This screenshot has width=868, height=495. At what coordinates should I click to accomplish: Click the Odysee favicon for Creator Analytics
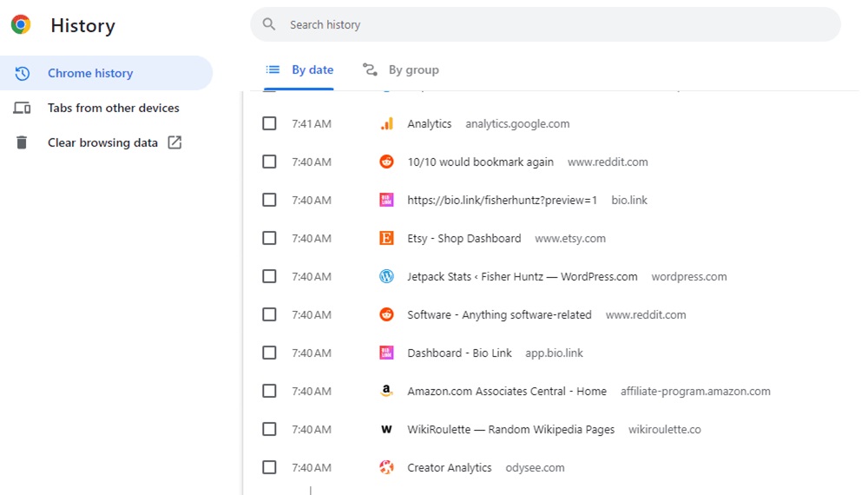tap(386, 468)
